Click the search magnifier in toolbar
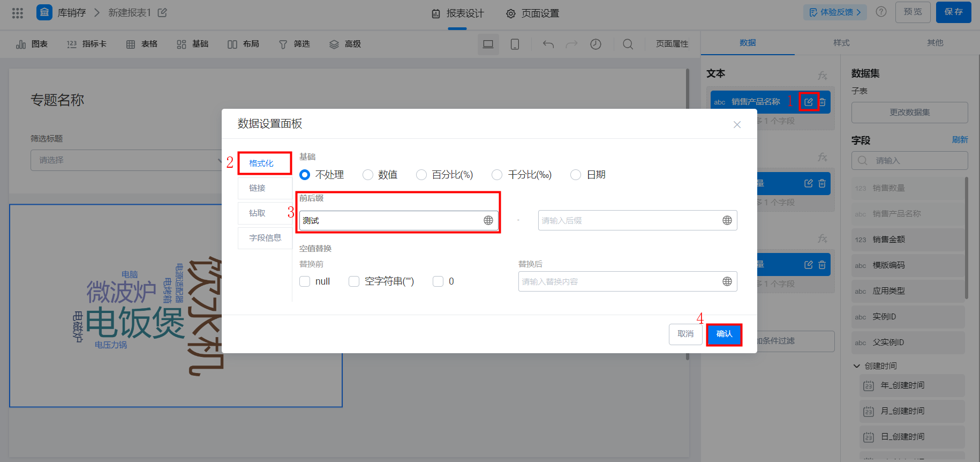The width and height of the screenshot is (980, 462). 628,44
